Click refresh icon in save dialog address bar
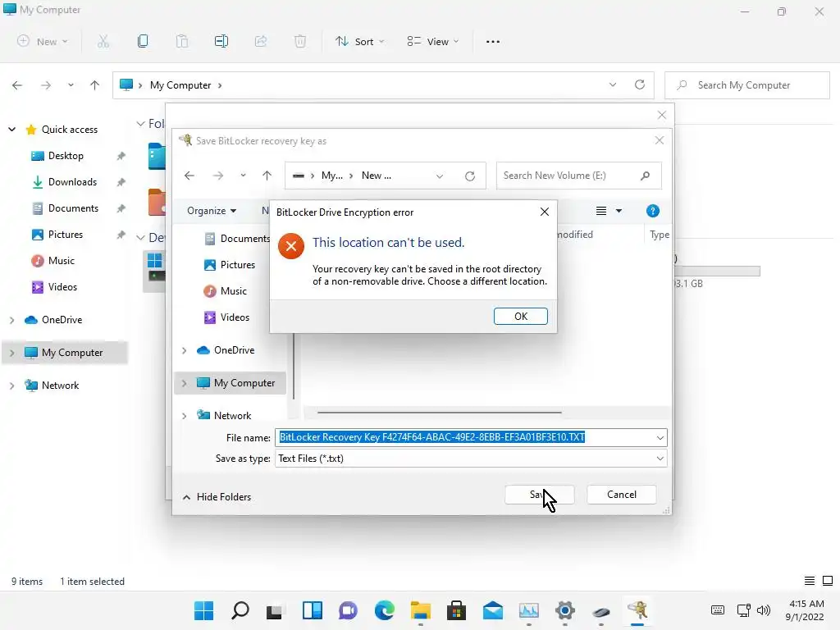 [470, 176]
